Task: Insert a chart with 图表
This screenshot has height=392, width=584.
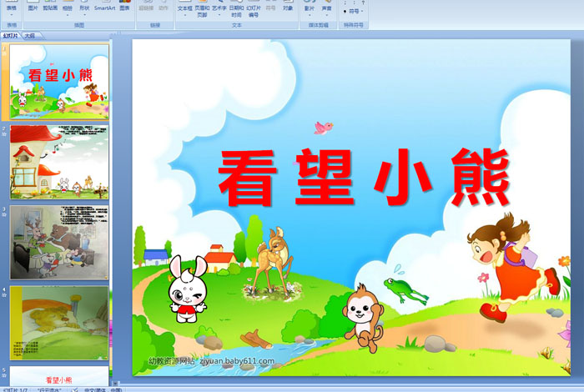Action: click(x=124, y=6)
